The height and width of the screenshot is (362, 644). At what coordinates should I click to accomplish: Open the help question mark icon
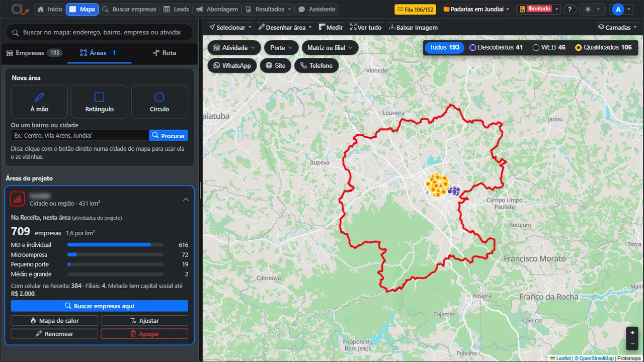(570, 10)
